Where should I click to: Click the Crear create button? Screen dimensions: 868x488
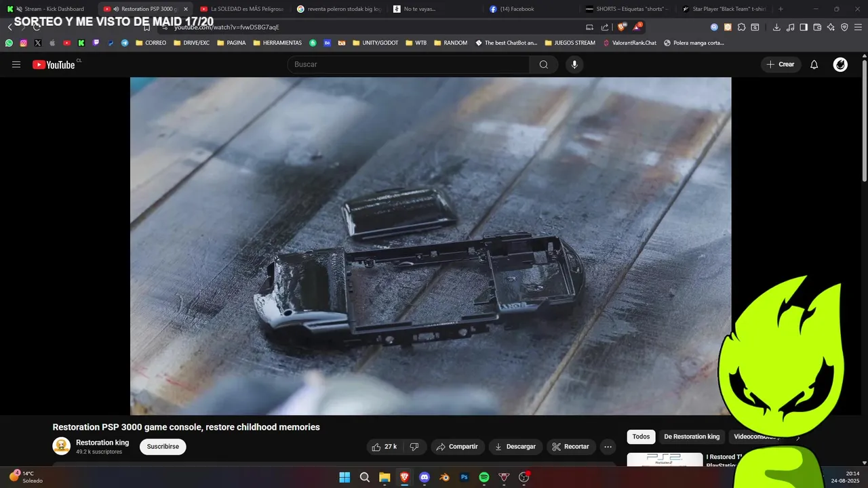pos(780,64)
